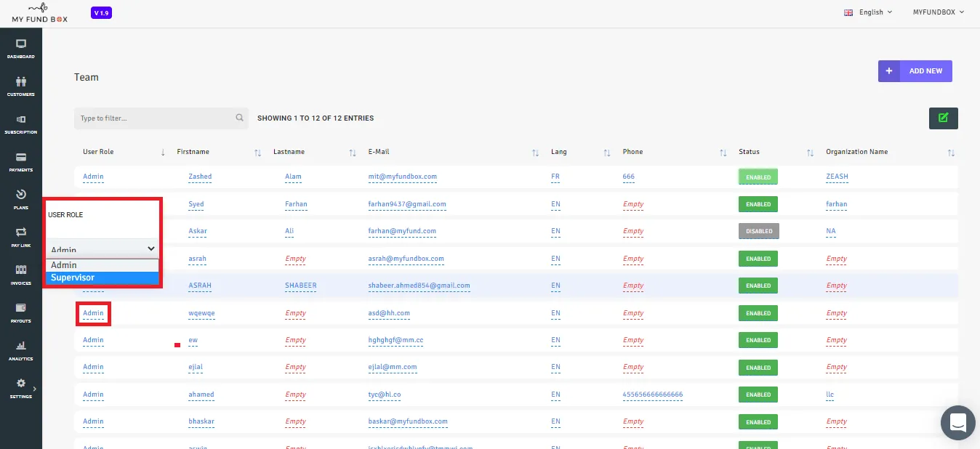Expand the Settings submenu chevron

(x=34, y=389)
